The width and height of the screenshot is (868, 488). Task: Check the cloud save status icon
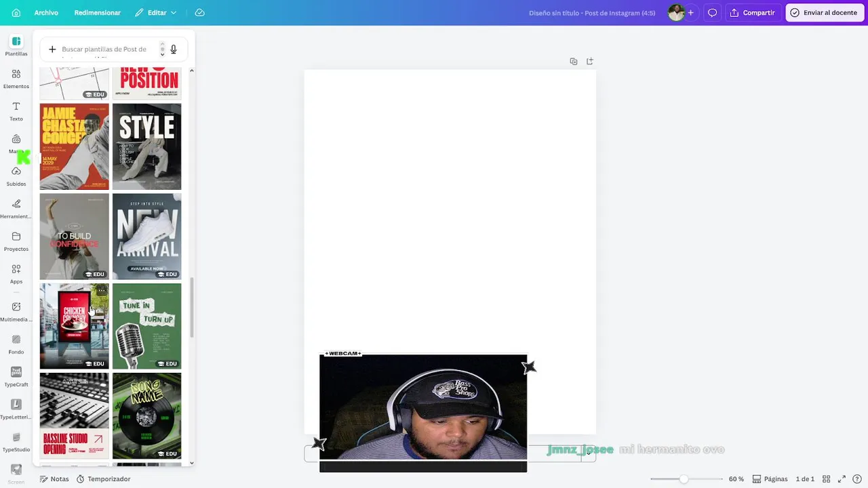point(199,13)
